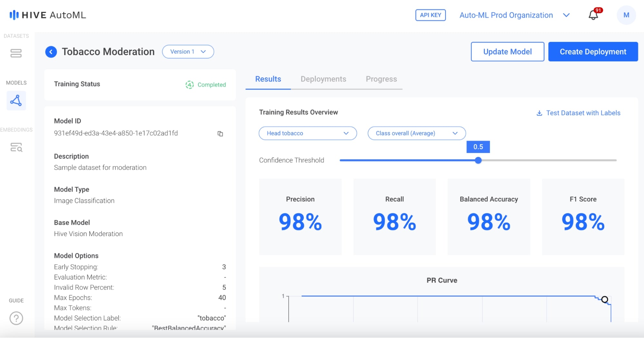Open the Datasets sidebar icon
The height and width of the screenshot is (338, 644).
16,53
